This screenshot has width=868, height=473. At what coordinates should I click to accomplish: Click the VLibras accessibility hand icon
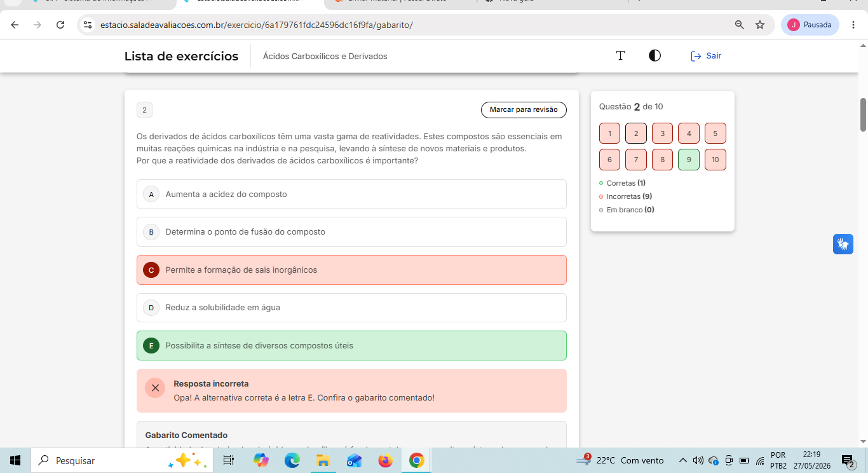tap(843, 244)
